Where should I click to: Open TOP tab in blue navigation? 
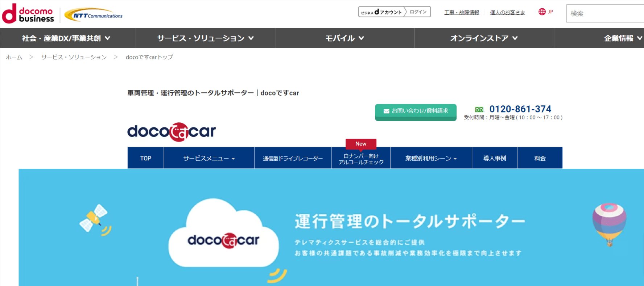146,158
